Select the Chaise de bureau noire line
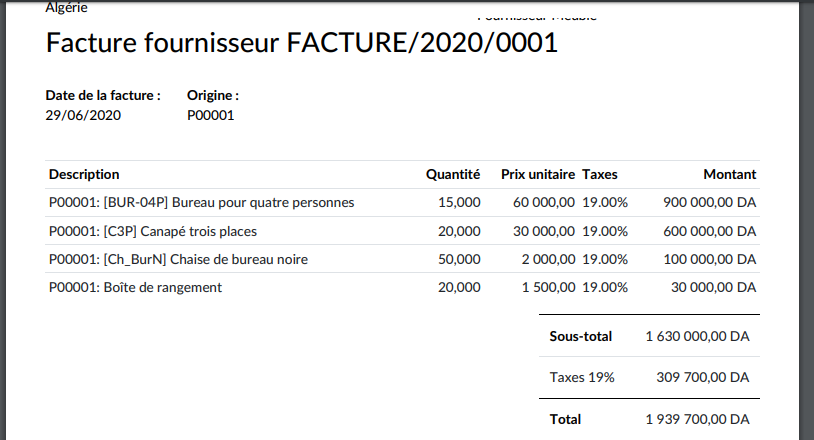 (x=178, y=259)
